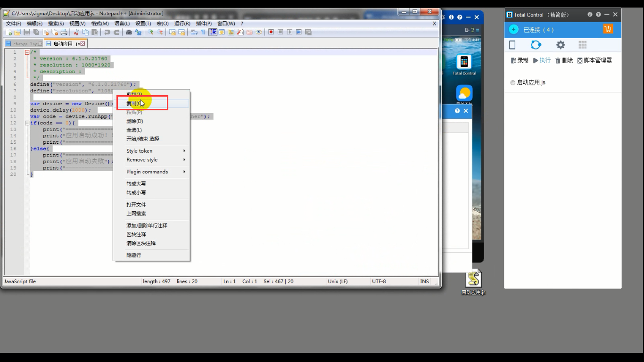Viewport: 644px width, 362px height.
Task: Click 执行 run button in Total Control
Action: click(x=542, y=60)
